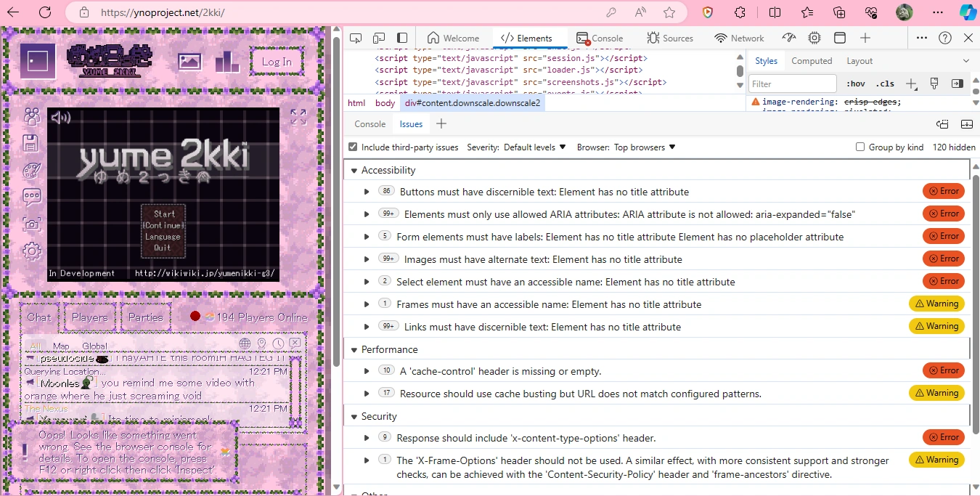
Task: Open the settings gear icon in sidebar
Action: [x=31, y=251]
